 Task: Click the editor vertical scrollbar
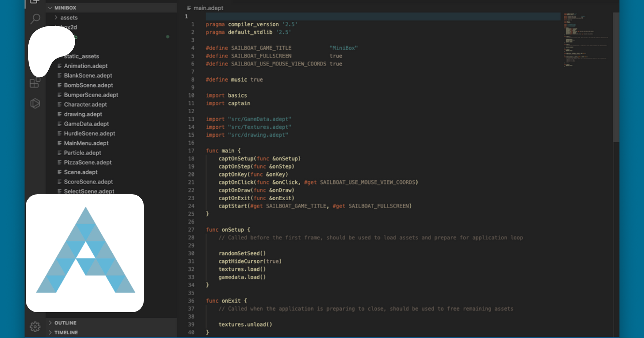[616, 77]
